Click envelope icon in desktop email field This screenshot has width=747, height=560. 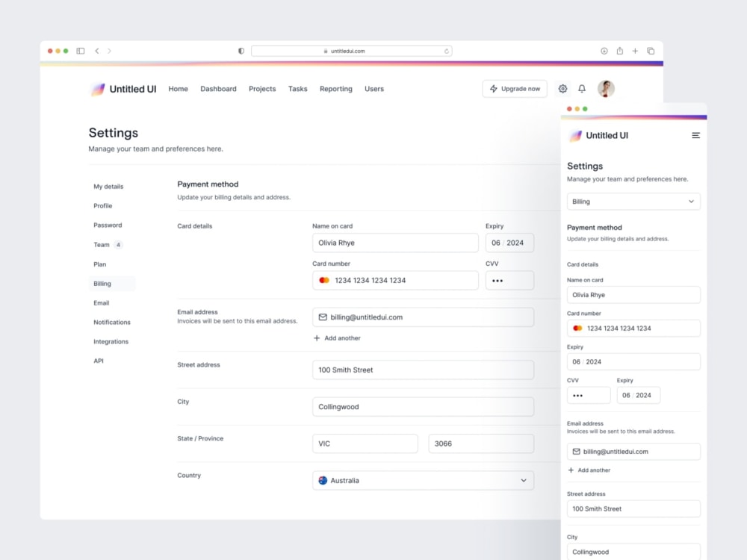tap(323, 317)
